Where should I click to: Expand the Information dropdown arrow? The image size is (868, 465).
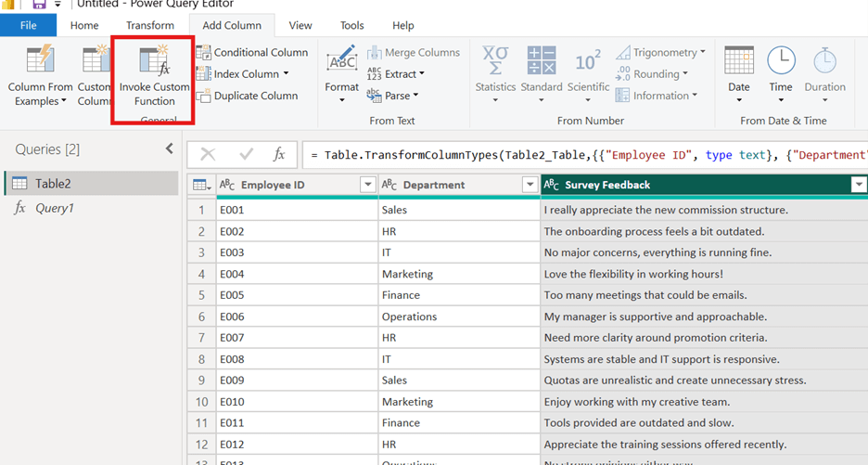pyautogui.click(x=695, y=95)
